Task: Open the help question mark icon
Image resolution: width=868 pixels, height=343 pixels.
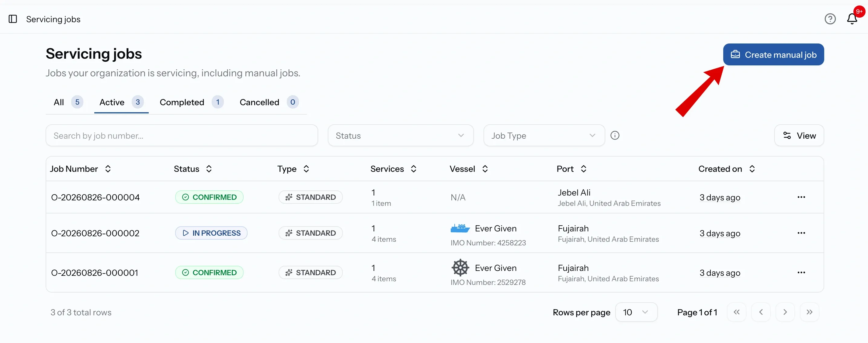Action: [x=830, y=19]
